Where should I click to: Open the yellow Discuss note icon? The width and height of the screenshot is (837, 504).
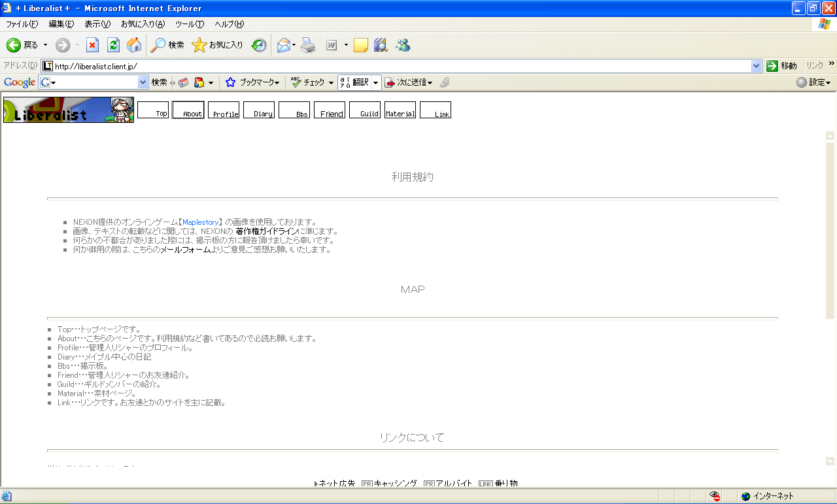point(361,45)
